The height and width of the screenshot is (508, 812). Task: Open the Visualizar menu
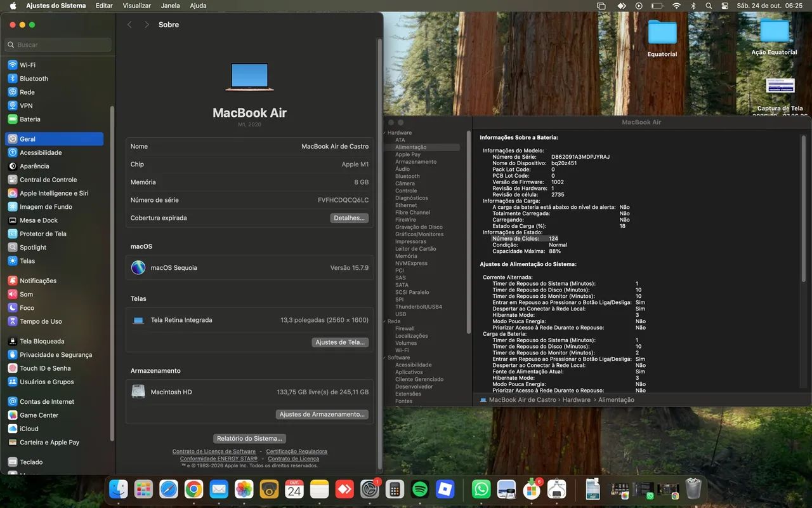pyautogui.click(x=136, y=6)
